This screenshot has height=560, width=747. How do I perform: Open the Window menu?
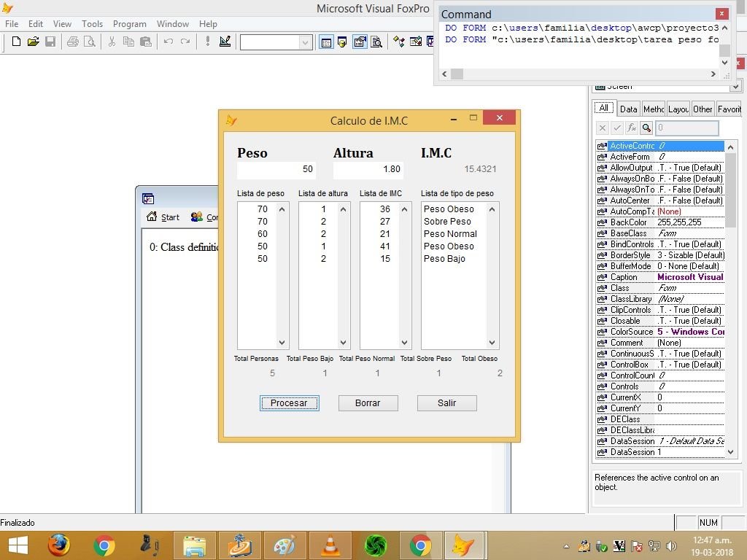tap(172, 24)
